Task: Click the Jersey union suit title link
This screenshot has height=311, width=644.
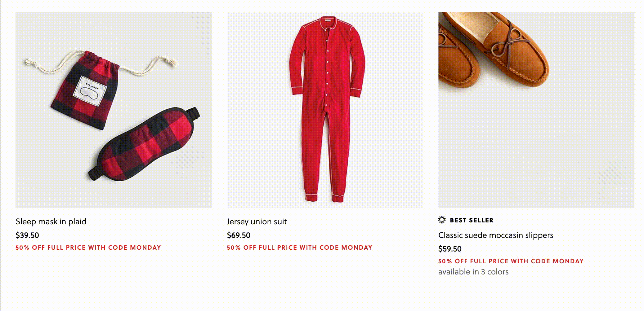Action: 257,221
